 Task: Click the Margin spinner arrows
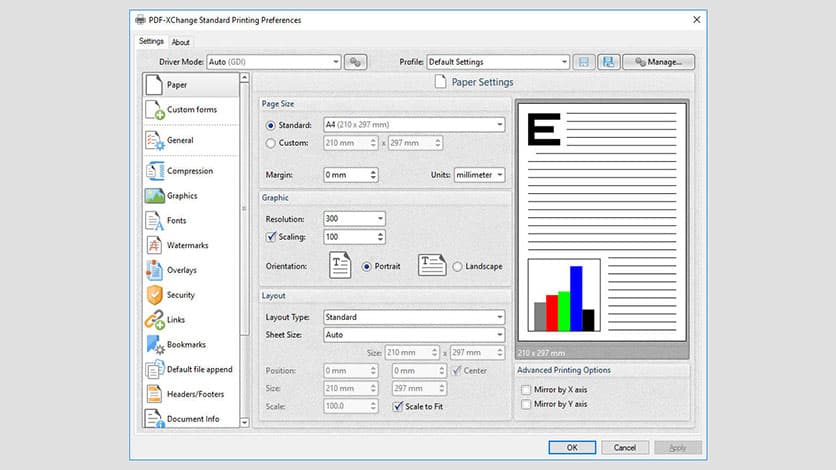(373, 175)
